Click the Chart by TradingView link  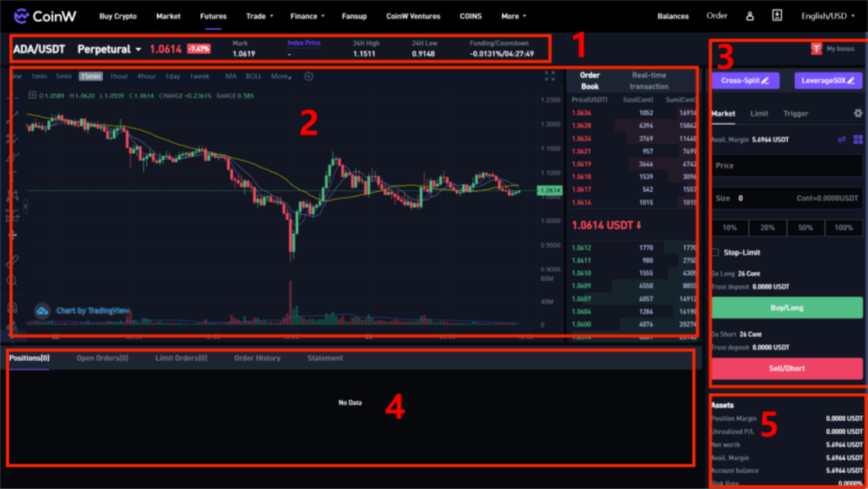[93, 311]
